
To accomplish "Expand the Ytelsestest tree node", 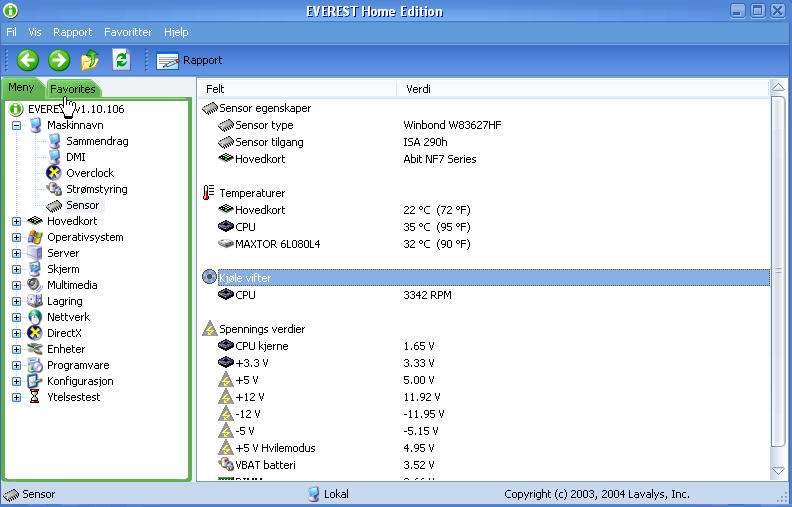I will tap(17, 397).
